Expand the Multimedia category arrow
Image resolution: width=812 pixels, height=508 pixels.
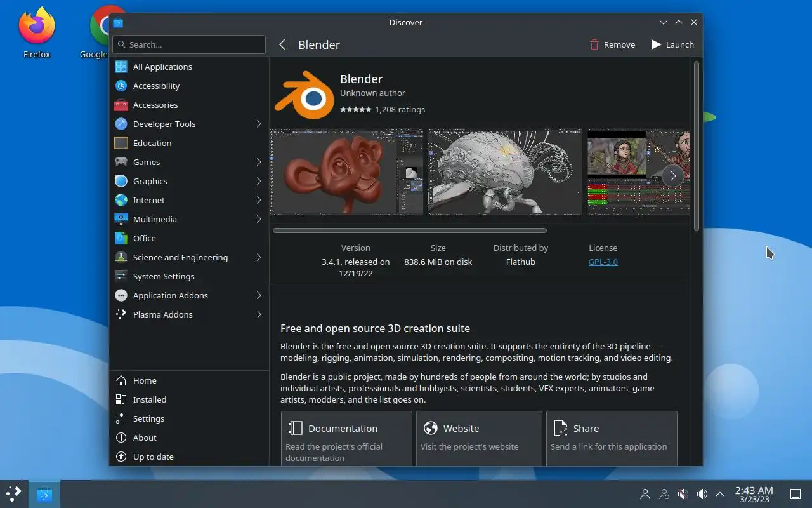click(259, 219)
